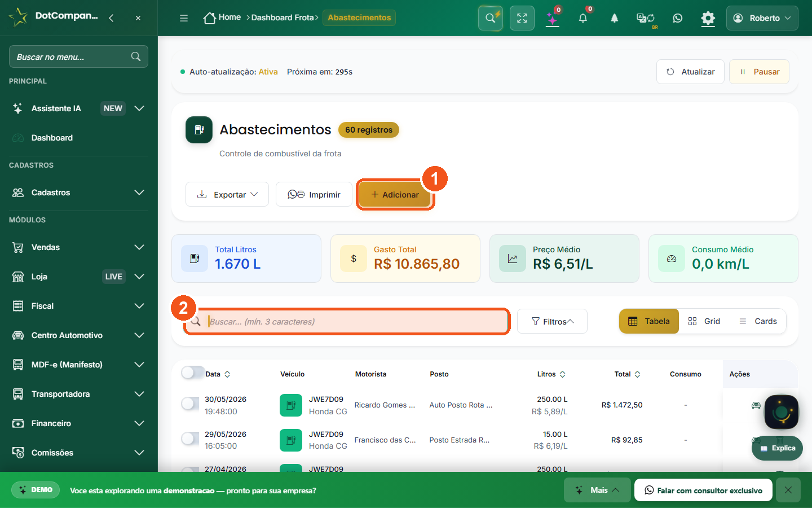The height and width of the screenshot is (508, 812).
Task: Expand the Mais options in demo banner
Action: coord(597,490)
